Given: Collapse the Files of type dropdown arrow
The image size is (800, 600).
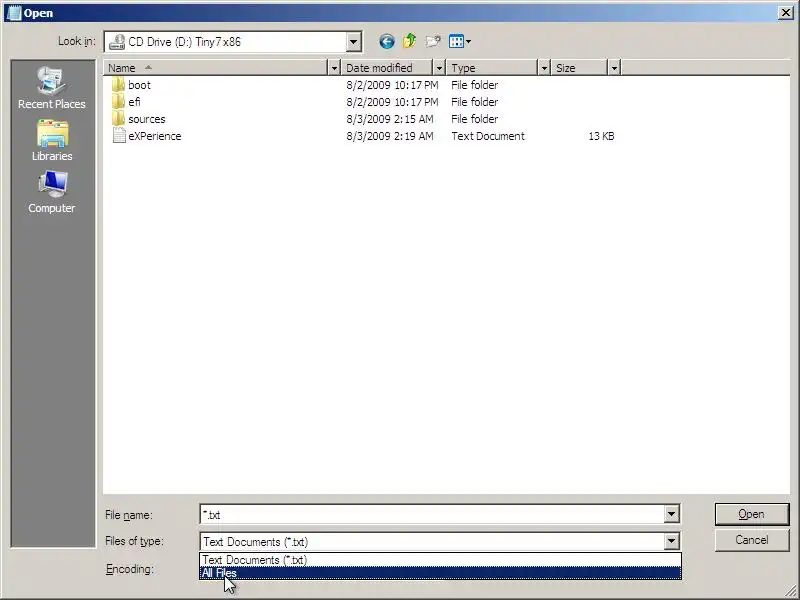Looking at the screenshot, I should pos(671,541).
